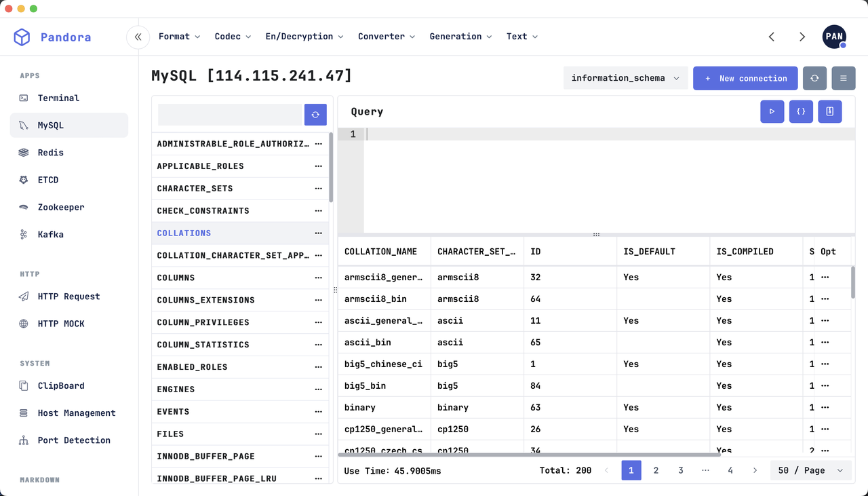Run the query with play button

click(772, 111)
